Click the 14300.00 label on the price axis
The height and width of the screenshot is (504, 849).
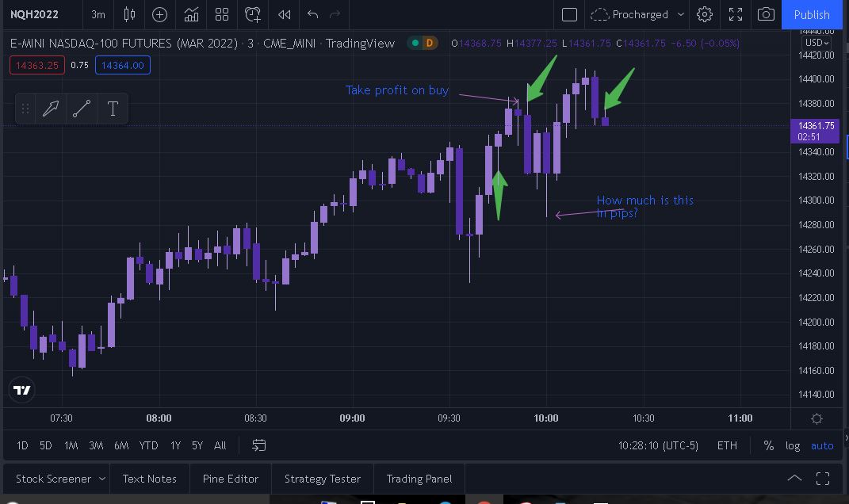(x=816, y=200)
